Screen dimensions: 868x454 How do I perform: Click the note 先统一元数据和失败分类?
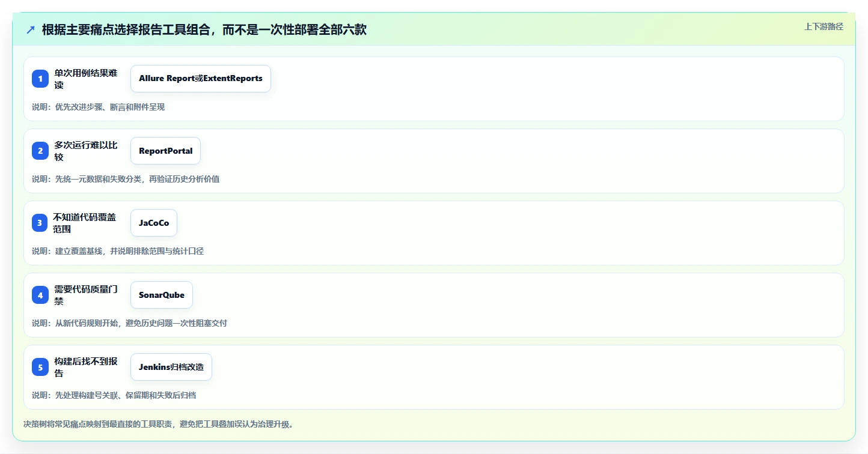coord(98,179)
